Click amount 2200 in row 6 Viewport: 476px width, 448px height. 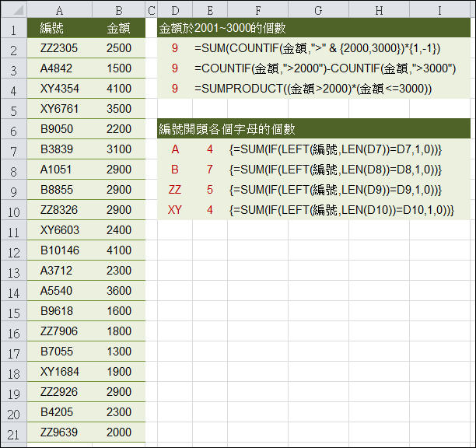(119, 129)
